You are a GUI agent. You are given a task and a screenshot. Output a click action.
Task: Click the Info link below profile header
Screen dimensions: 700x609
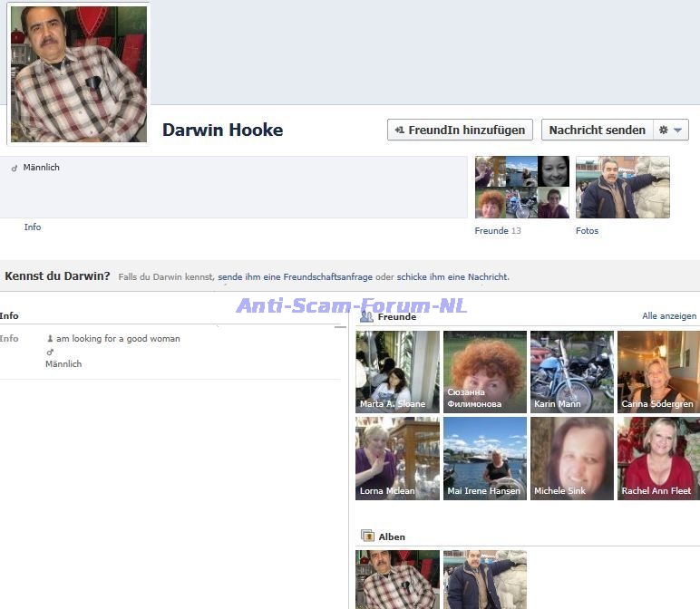(33, 227)
